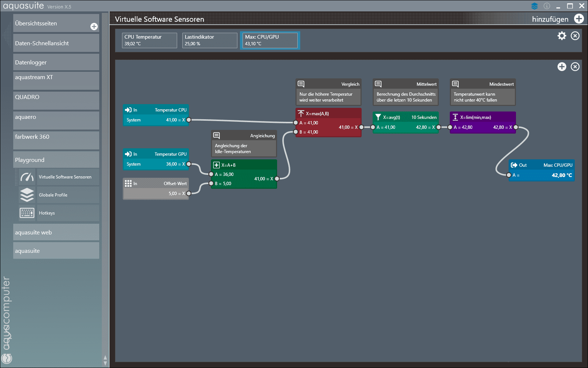Remove the selected sensor with the top X icon

[x=575, y=36]
